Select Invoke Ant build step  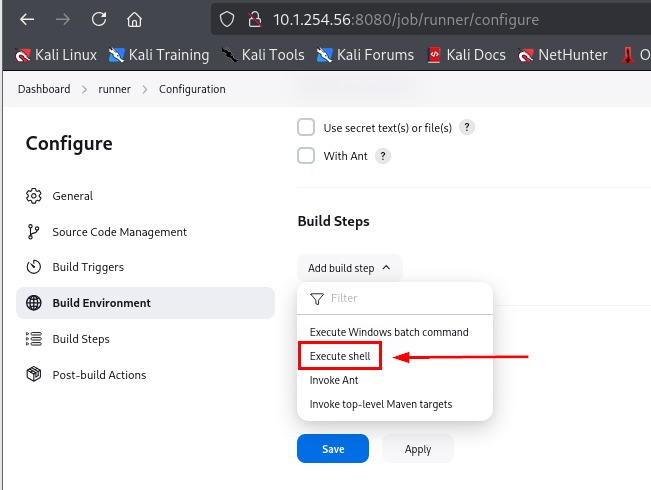pos(334,380)
